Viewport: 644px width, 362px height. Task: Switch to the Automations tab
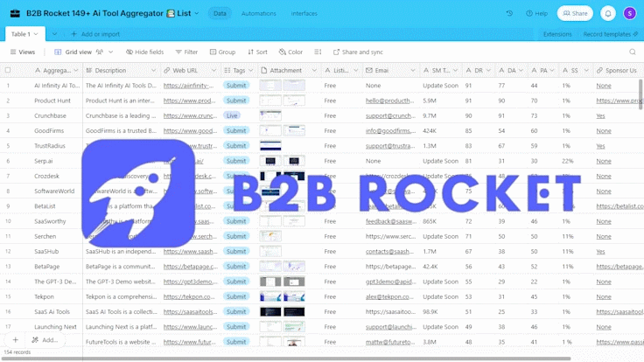click(x=259, y=13)
